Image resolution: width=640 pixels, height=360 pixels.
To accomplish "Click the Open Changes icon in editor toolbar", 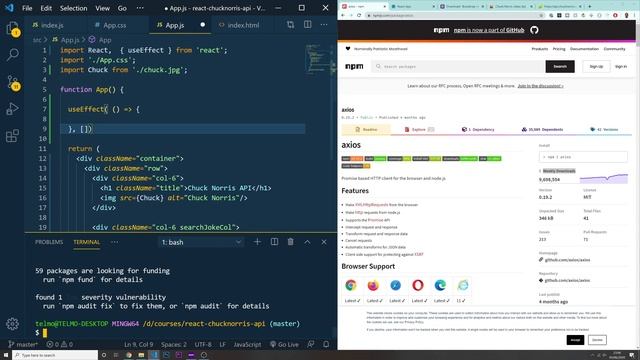I will point(290,25).
